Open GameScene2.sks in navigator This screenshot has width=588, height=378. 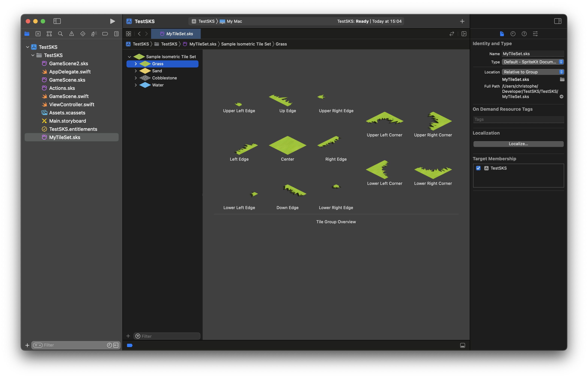[x=68, y=64]
